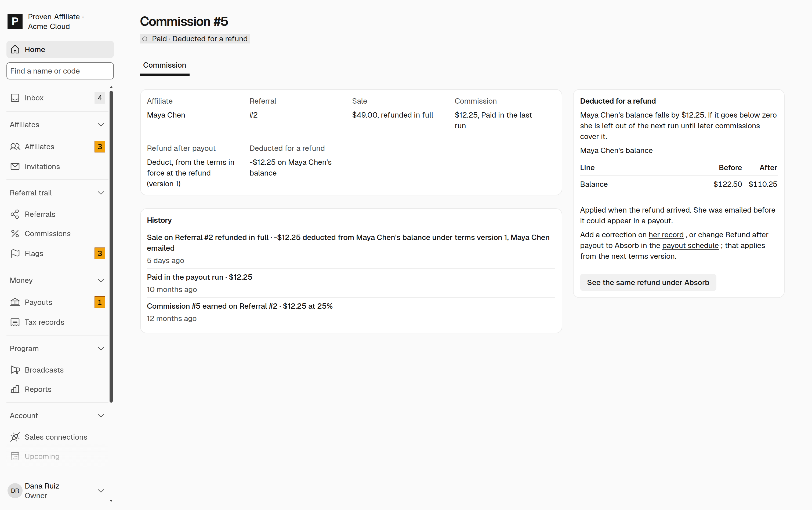Open the Dana Ruiz account dropdown
The width and height of the screenshot is (812, 510).
click(101, 491)
